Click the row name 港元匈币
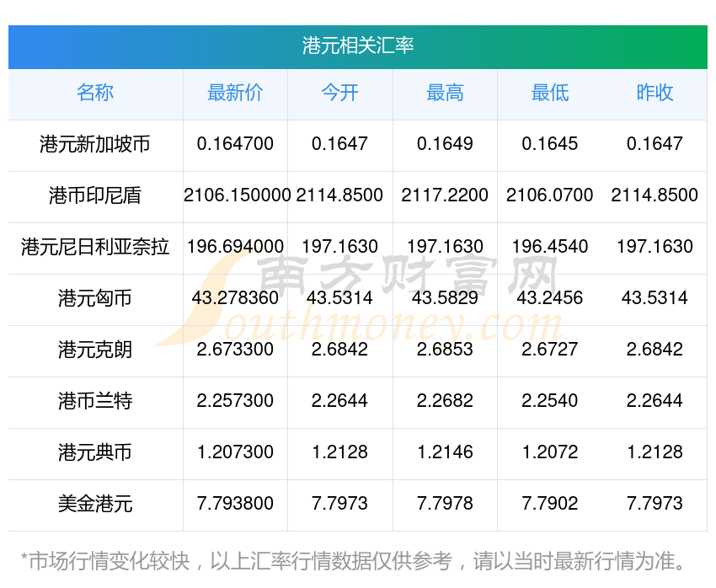716x588 pixels. coord(95,298)
